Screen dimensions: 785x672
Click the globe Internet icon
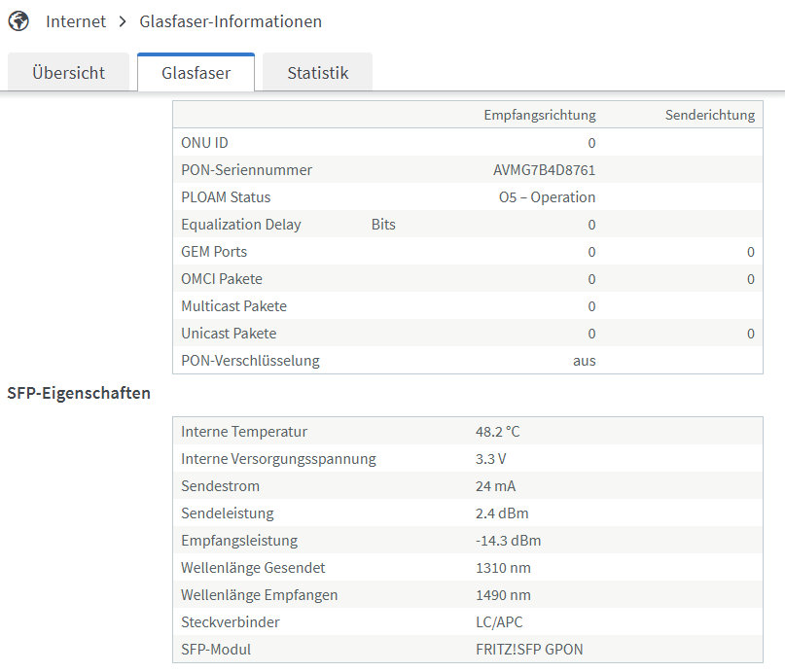tap(18, 21)
